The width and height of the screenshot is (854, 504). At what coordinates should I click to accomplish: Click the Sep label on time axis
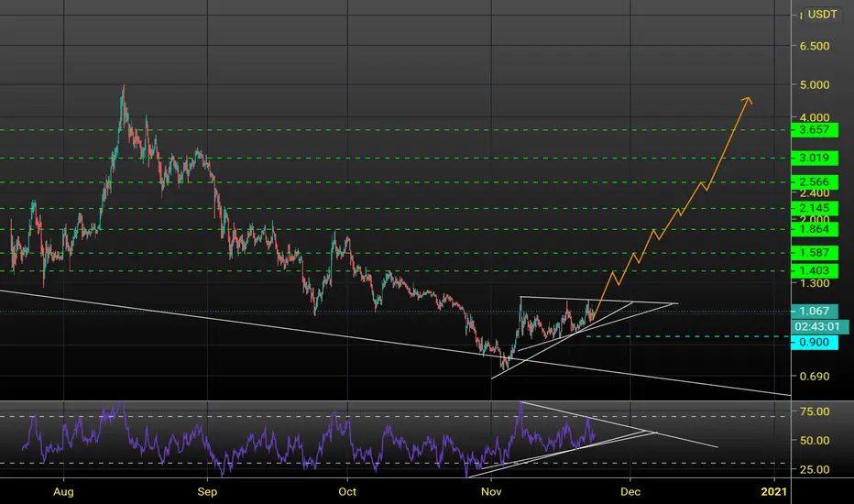pyautogui.click(x=207, y=492)
